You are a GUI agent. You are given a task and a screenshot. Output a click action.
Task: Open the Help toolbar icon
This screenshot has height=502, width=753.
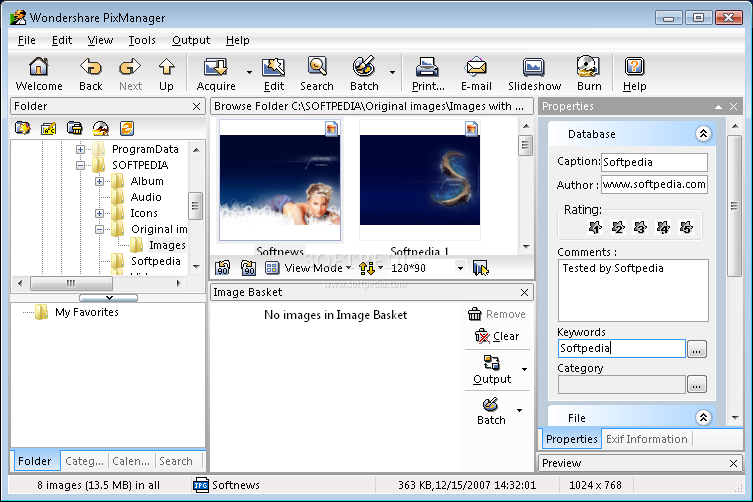point(634,67)
